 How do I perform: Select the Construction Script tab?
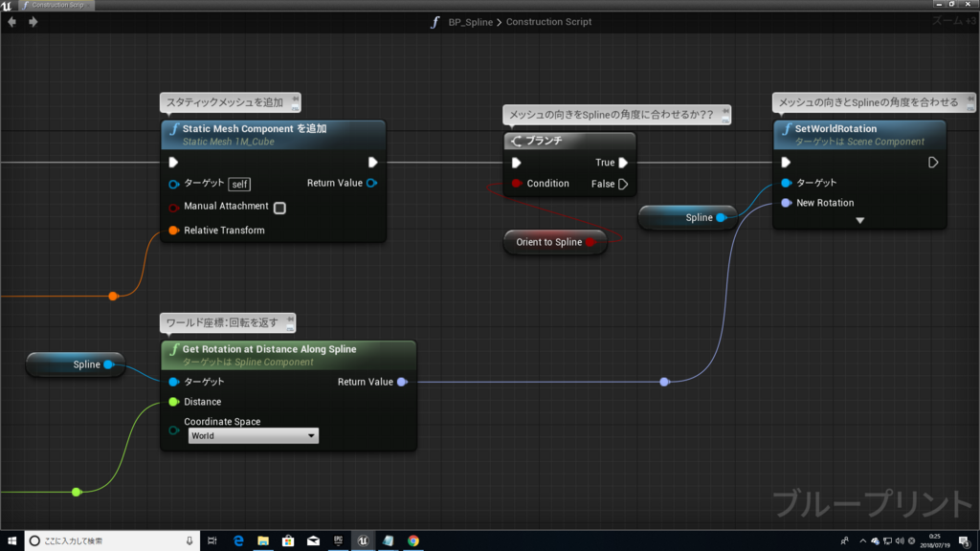click(x=56, y=5)
